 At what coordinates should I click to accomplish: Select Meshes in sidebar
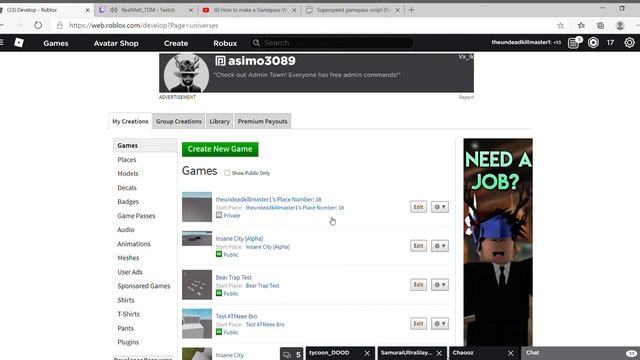128,258
